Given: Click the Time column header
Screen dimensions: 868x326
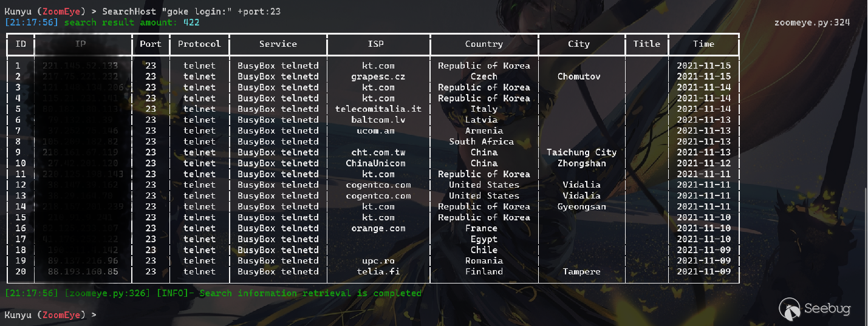Looking at the screenshot, I should [703, 44].
